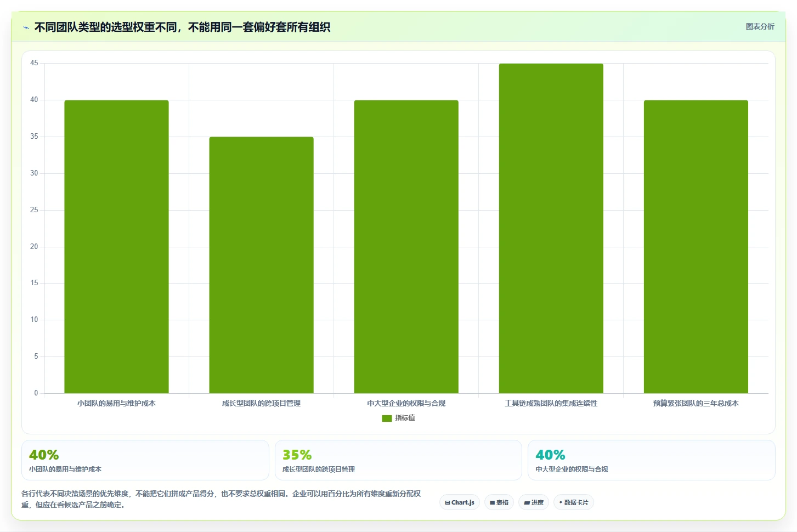Screen dimensions: 797x532
Task: Click the y-axis value 25
Action: [34, 210]
